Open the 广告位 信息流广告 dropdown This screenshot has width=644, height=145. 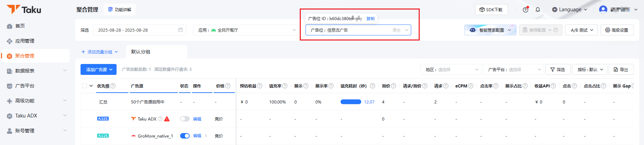[x=358, y=30]
